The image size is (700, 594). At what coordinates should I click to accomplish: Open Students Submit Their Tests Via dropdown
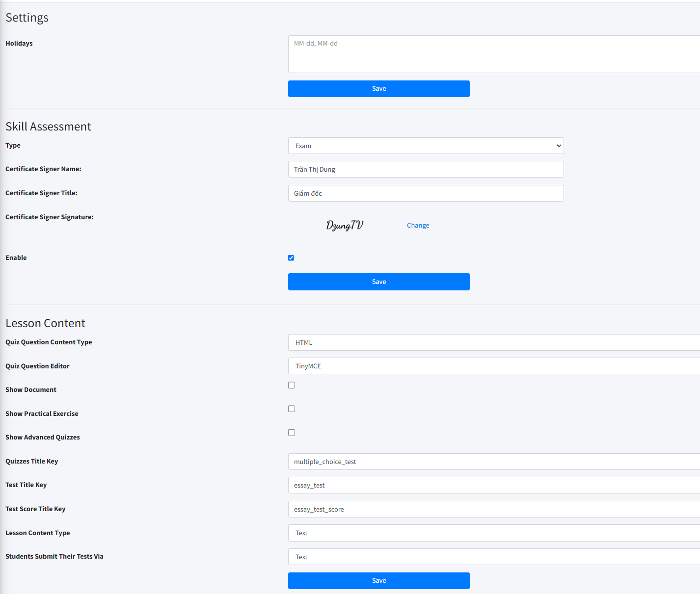point(494,557)
